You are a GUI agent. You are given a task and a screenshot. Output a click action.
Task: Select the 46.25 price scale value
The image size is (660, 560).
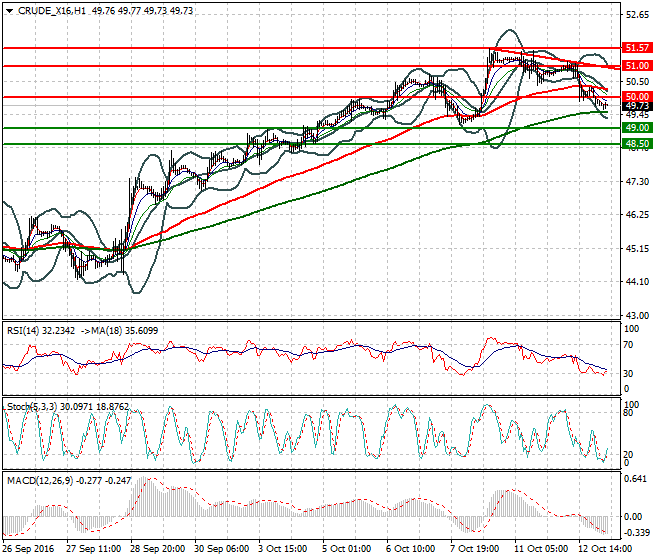point(637,215)
